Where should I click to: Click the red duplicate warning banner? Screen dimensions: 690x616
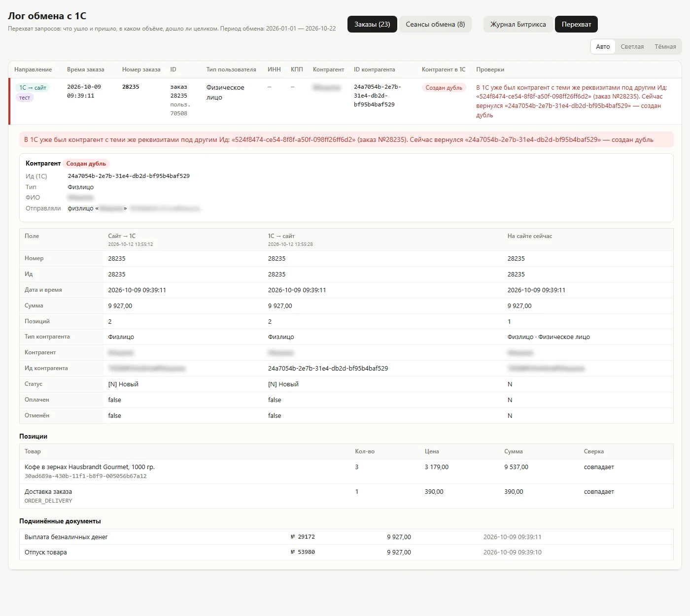[346, 139]
